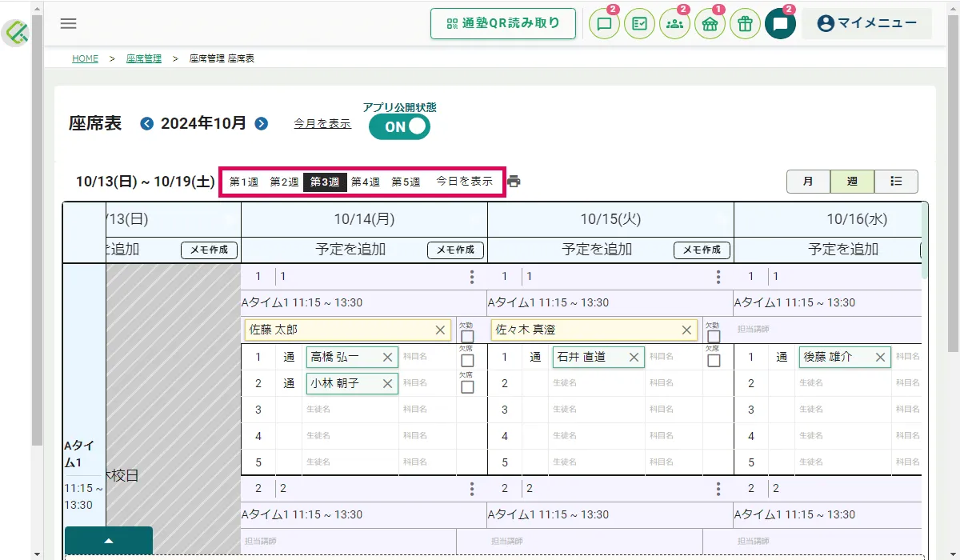This screenshot has width=960, height=560.
Task: Remove student 小林 朝子
Action: tap(388, 384)
